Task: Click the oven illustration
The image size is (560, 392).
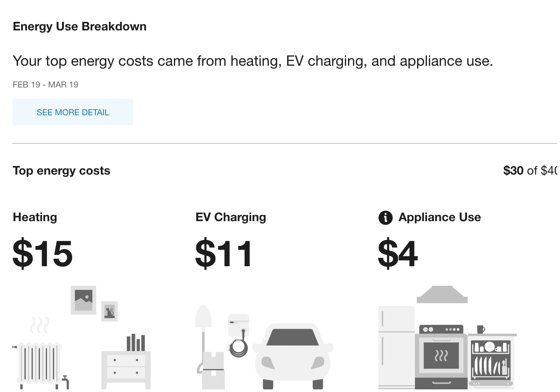Action: point(441,357)
